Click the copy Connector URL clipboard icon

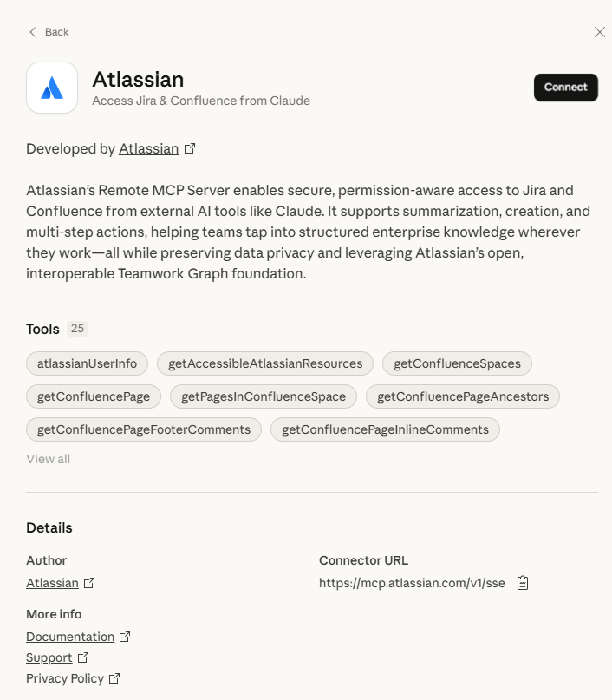pyautogui.click(x=523, y=583)
